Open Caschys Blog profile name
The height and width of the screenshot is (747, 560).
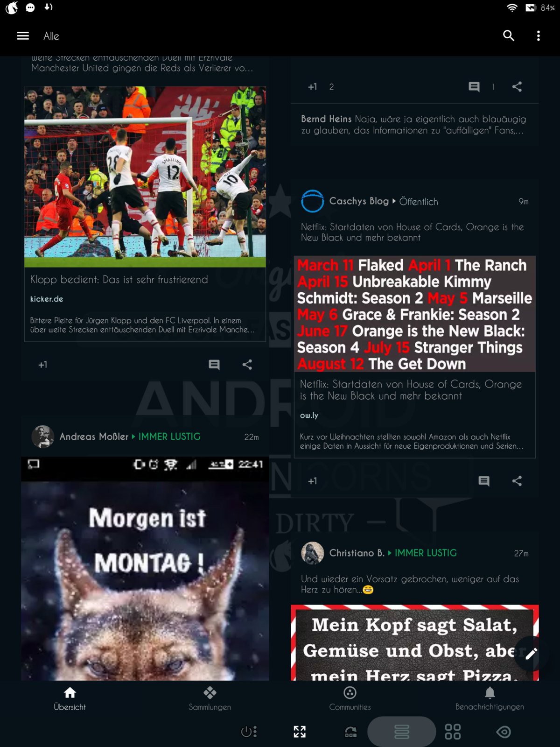click(359, 201)
